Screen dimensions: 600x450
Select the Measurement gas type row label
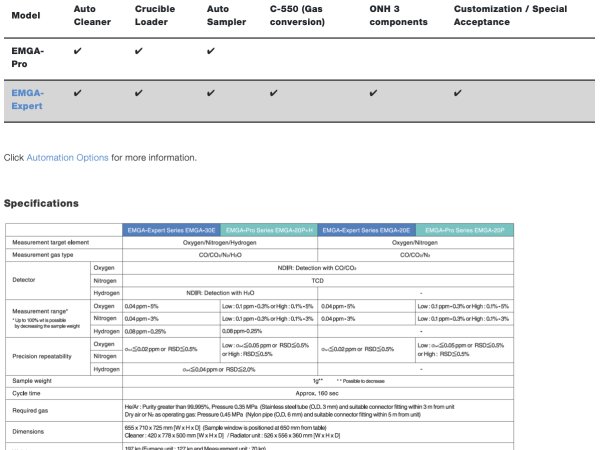[42, 255]
